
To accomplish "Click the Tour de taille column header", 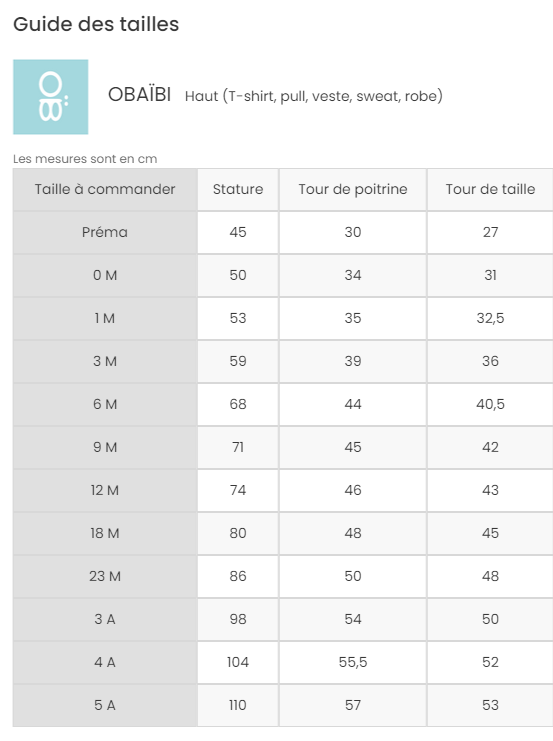I will pyautogui.click(x=490, y=190).
